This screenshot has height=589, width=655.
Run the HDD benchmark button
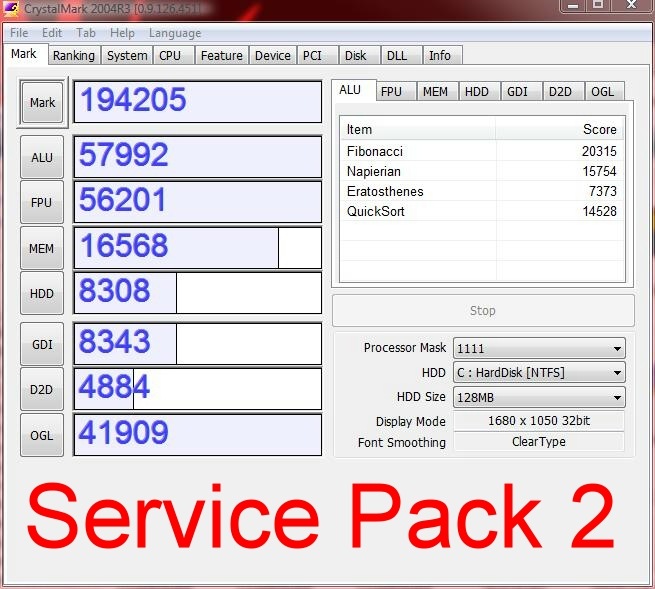pos(42,294)
